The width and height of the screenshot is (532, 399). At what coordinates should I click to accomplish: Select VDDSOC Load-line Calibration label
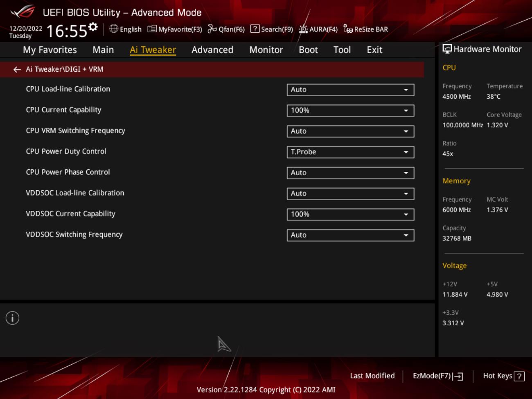(75, 193)
